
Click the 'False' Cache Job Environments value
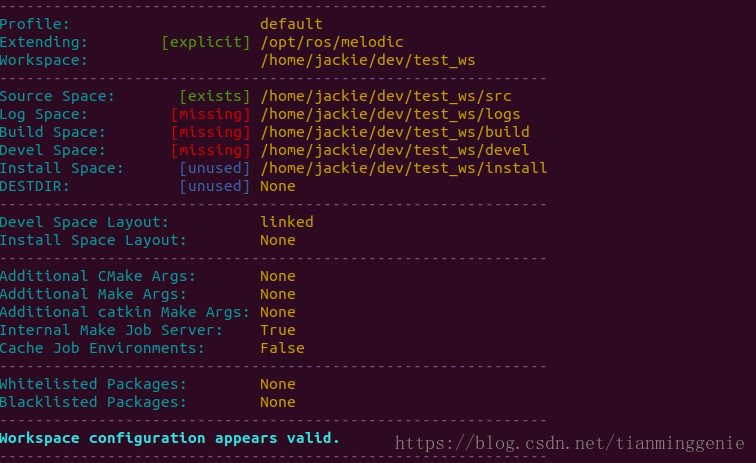click(282, 348)
